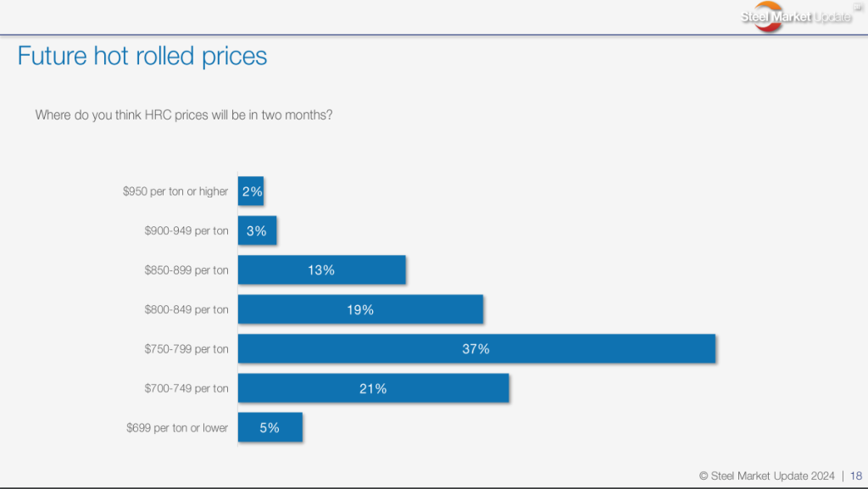Select the 2% bar for $950 or higher
The width and height of the screenshot is (868, 489).
coord(252,192)
